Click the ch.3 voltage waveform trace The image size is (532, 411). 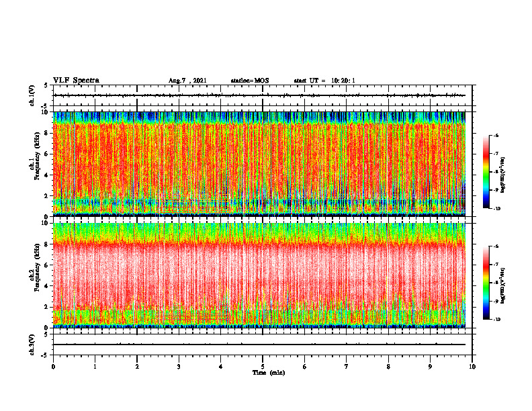pos(259,345)
